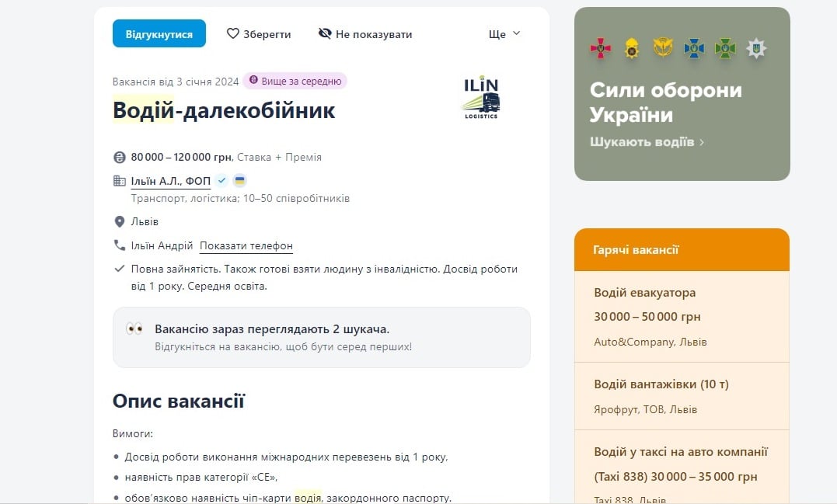Image resolution: width=837 pixels, height=504 pixels.
Task: Expand the Ще dropdown menu
Action: (504, 34)
